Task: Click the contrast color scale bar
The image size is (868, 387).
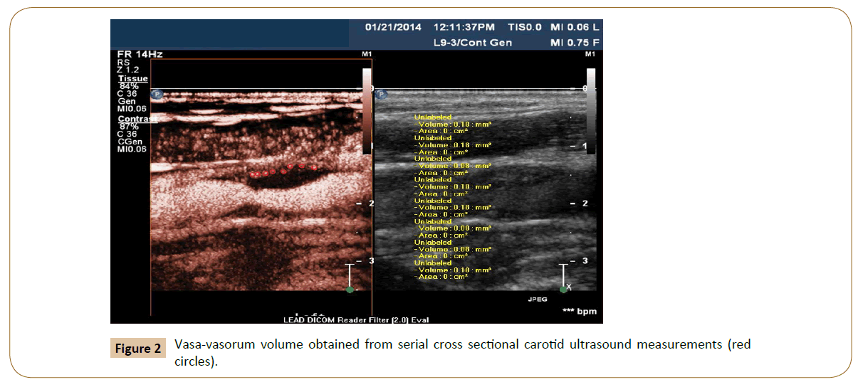Action: (367, 110)
